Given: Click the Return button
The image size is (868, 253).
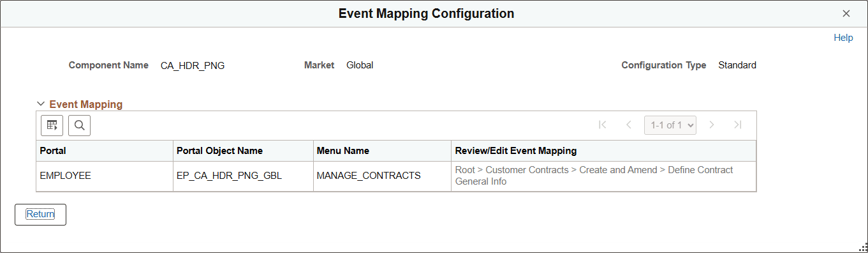Looking at the screenshot, I should pos(40,215).
